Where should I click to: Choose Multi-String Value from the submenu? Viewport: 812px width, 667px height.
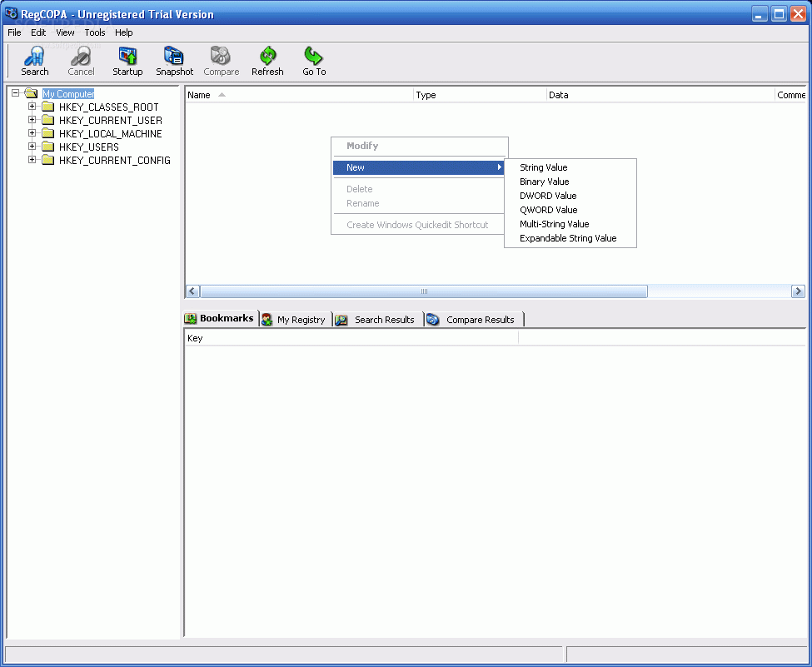pyautogui.click(x=570, y=224)
